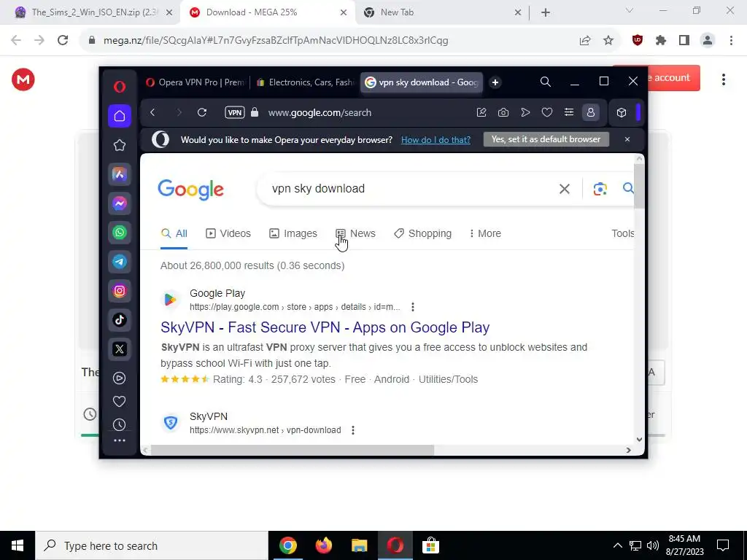Open uBlock extension icon in Chrome
Viewport: 747px width, 560px height.
(x=637, y=41)
